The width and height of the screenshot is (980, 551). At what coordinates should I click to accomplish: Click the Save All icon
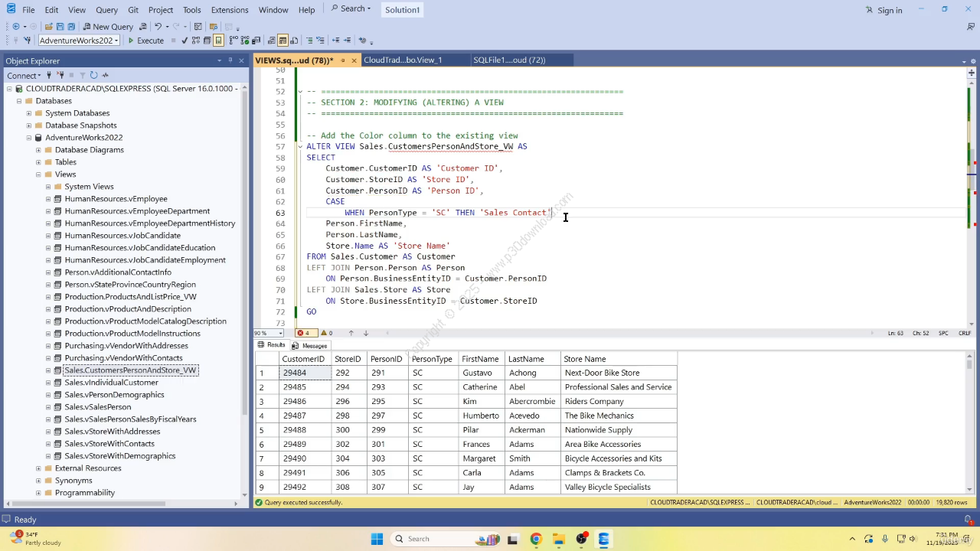coord(71,27)
